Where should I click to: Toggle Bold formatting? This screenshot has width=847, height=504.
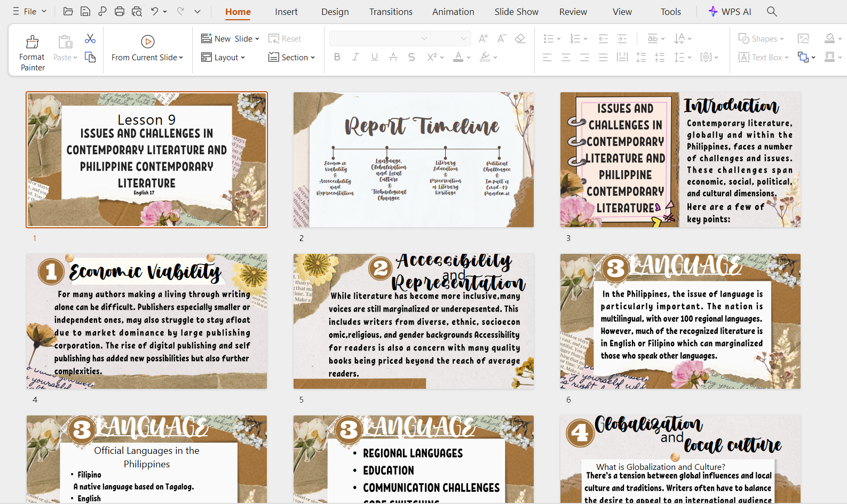tap(337, 57)
